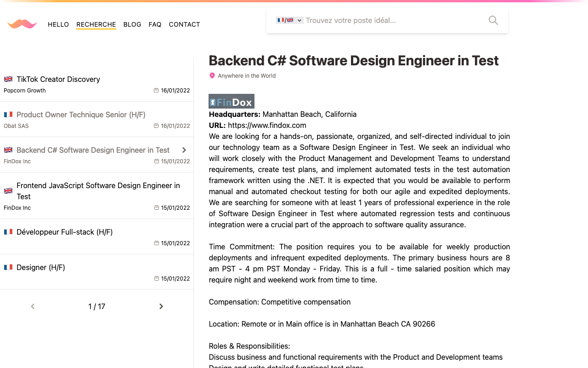Click the chevron on the Backend C# listing

[184, 149]
